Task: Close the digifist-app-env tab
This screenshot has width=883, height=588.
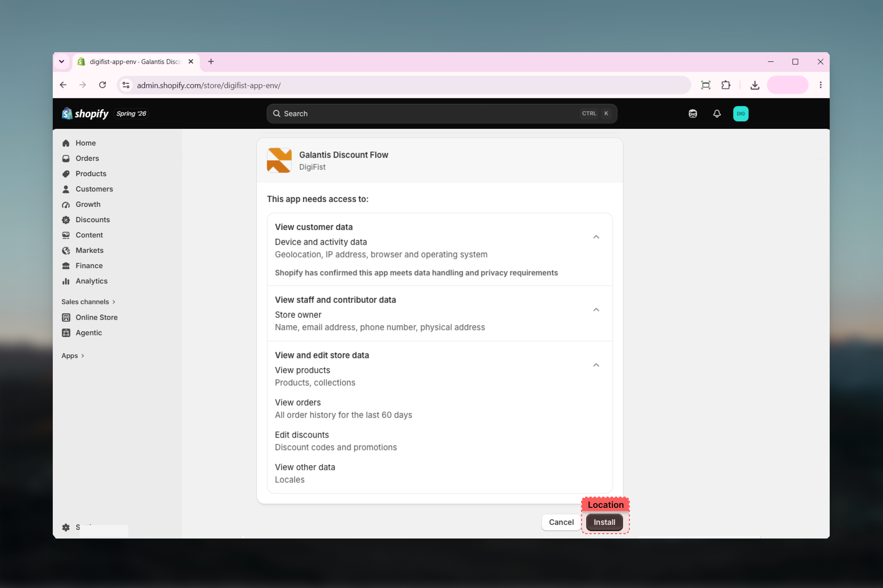Action: click(191, 62)
